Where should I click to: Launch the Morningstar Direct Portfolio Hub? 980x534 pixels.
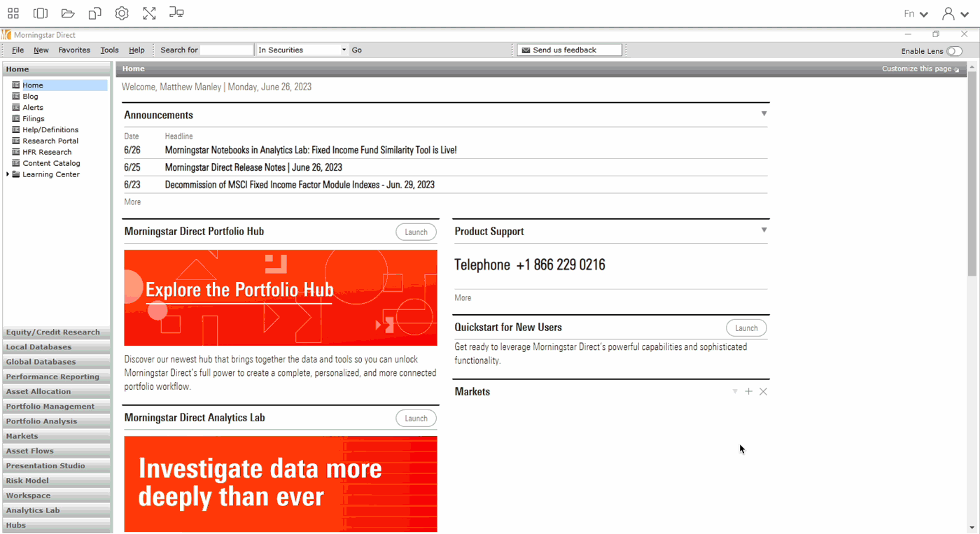click(416, 232)
